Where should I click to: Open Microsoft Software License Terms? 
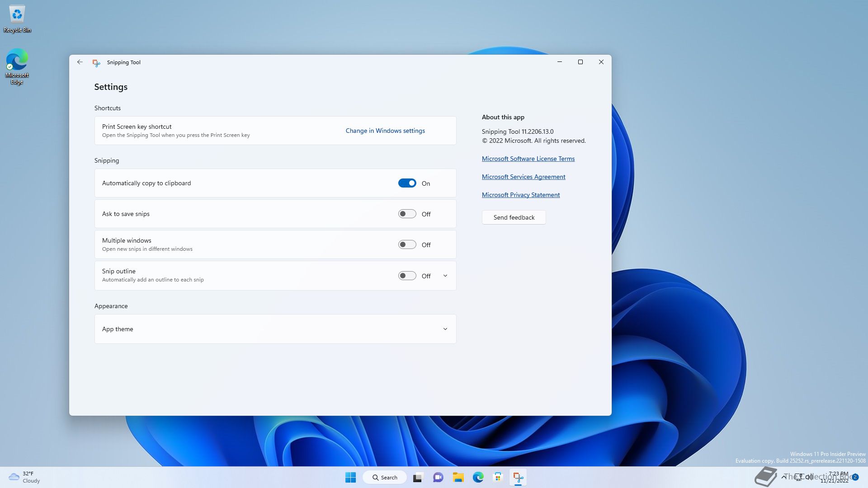[528, 159]
